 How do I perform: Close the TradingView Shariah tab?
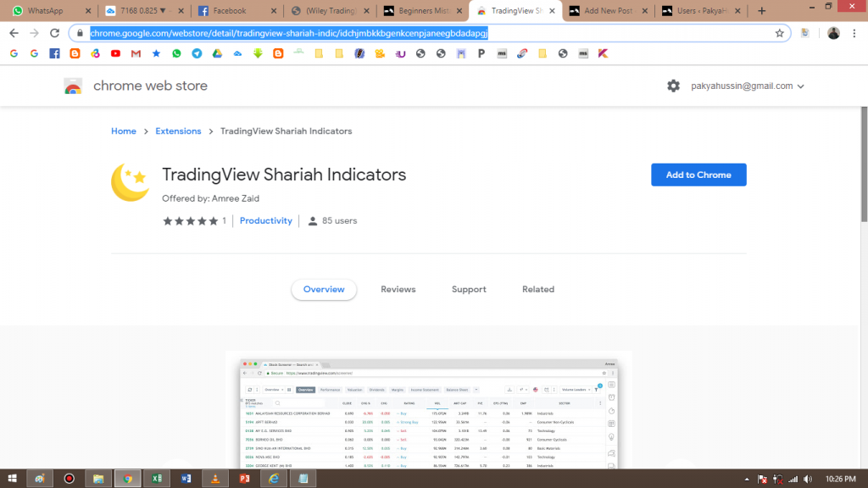tap(552, 10)
